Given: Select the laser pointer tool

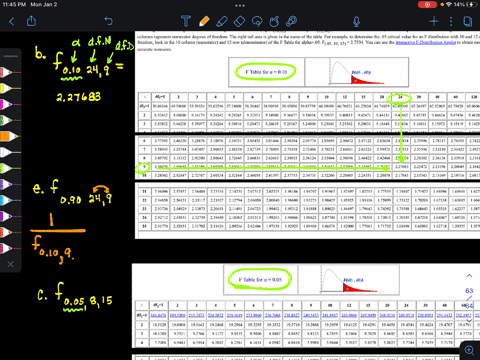Looking at the screenshot, I should [291, 21].
